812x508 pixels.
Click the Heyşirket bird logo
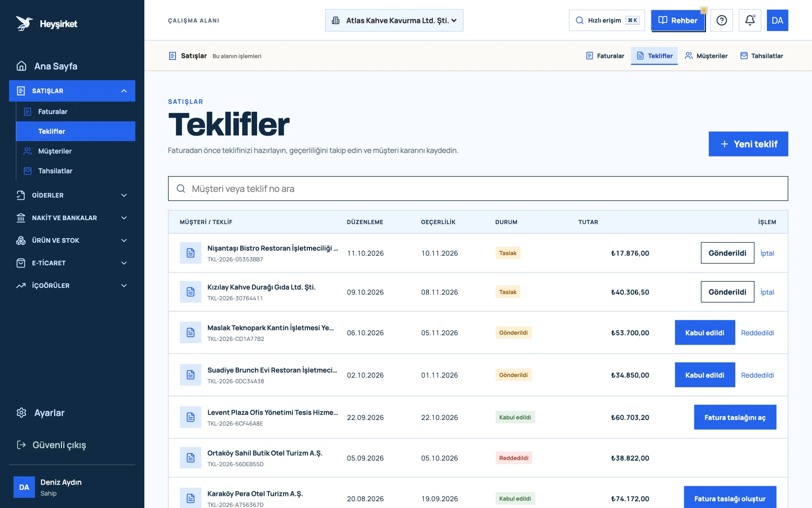click(x=24, y=24)
